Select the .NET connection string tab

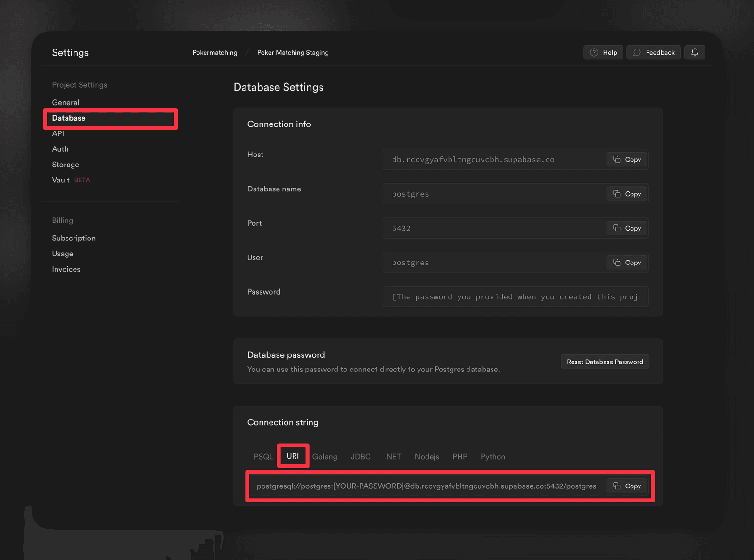click(x=393, y=456)
